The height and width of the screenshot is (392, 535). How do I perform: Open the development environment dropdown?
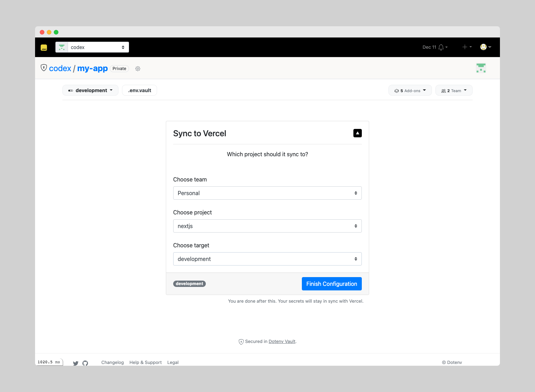pyautogui.click(x=90, y=90)
